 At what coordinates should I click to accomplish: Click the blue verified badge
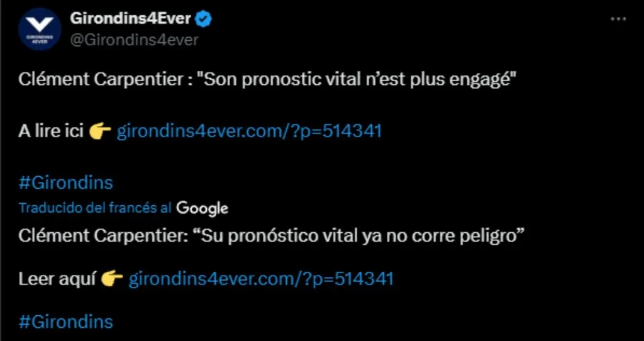204,20
